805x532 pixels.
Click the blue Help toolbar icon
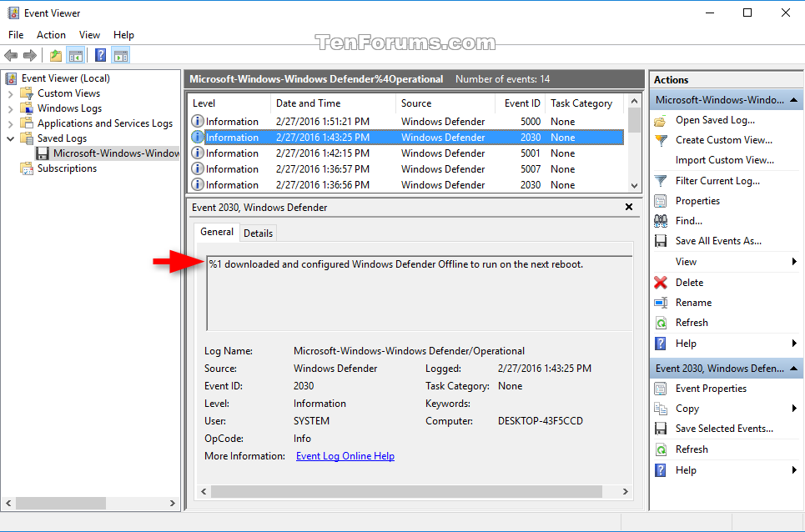pyautogui.click(x=101, y=55)
